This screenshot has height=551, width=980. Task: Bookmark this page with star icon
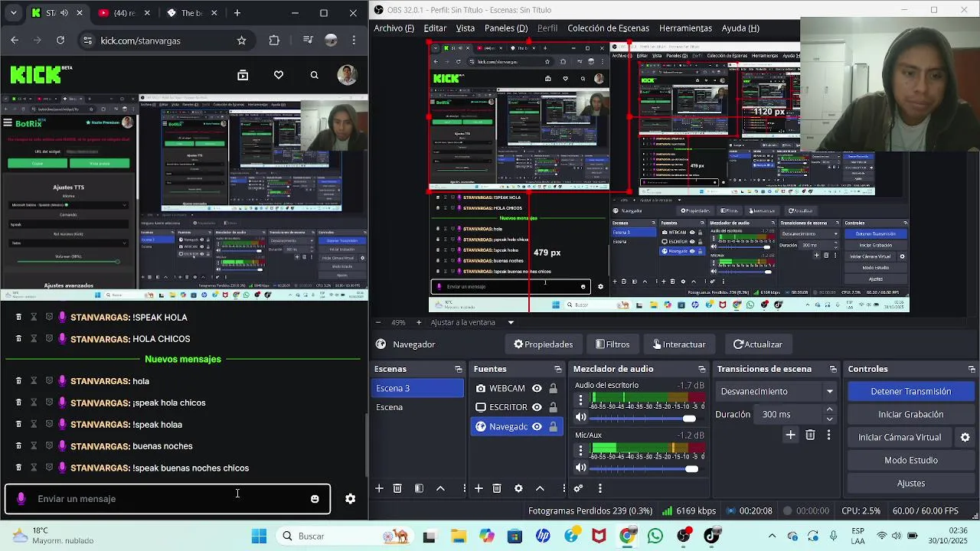[x=242, y=41]
